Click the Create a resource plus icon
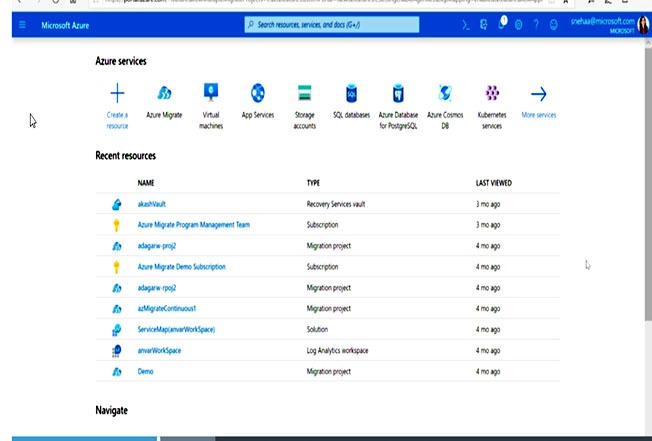Screen dimensions: 652x441 pyautogui.click(x=117, y=93)
